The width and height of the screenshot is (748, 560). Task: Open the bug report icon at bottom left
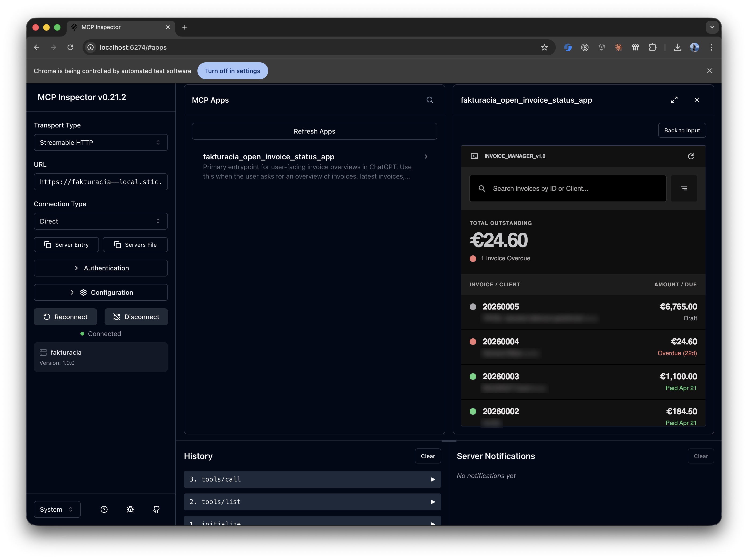(130, 509)
